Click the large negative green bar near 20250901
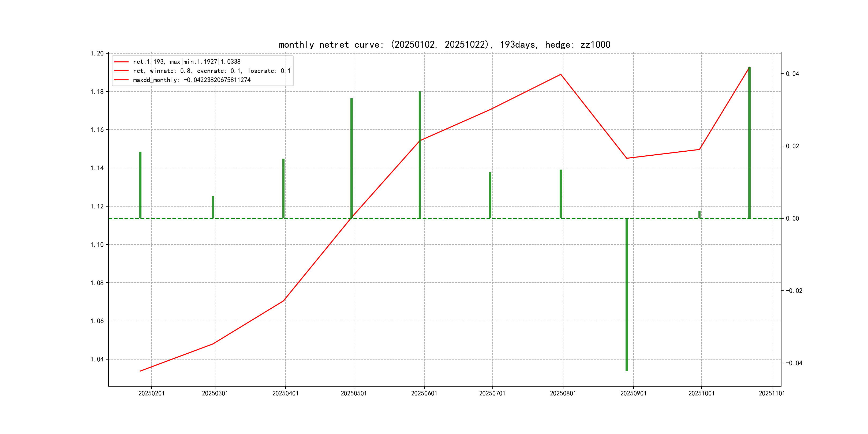Viewport: 868px width, 434px height. [x=627, y=294]
